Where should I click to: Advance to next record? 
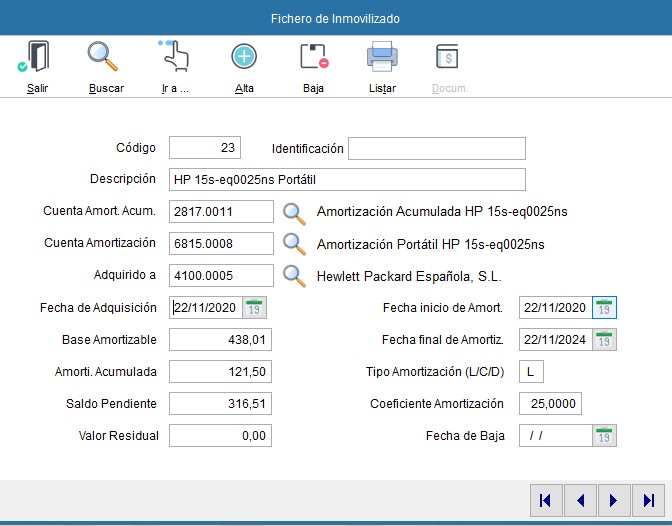[614, 500]
